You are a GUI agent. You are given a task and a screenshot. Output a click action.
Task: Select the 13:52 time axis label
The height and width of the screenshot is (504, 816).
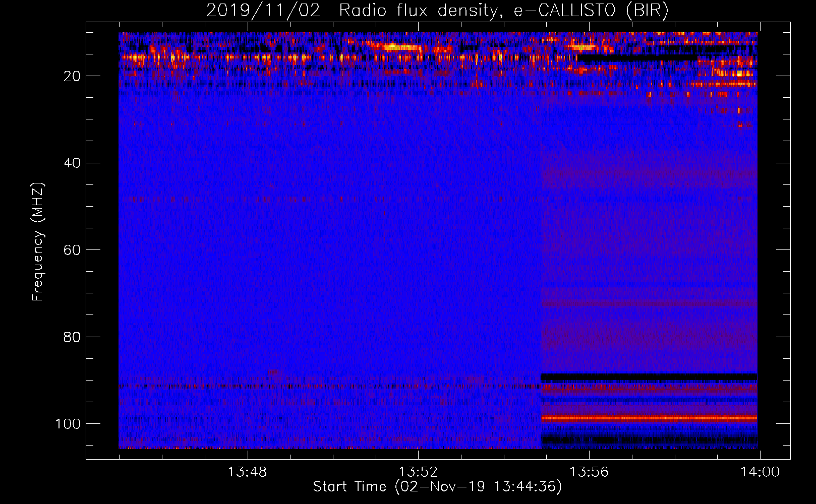(418, 472)
